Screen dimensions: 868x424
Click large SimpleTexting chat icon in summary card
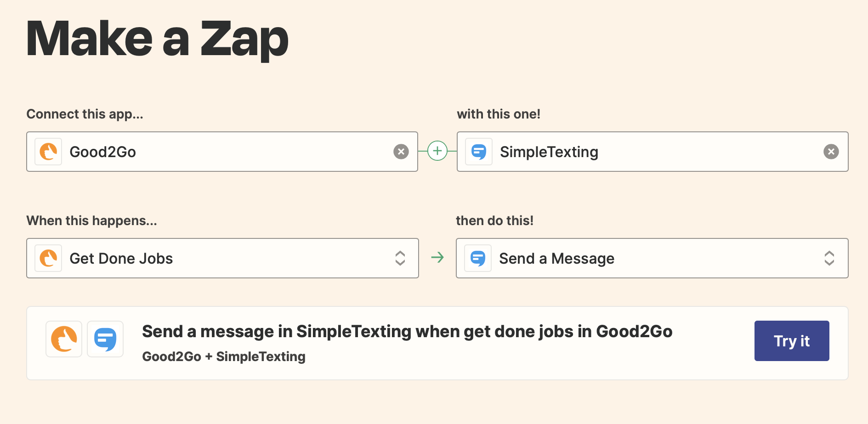tap(105, 339)
